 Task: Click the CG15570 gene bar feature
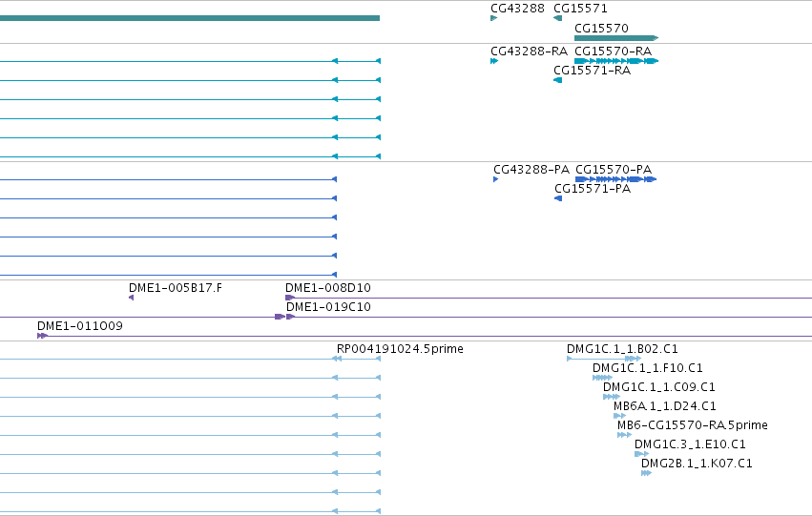pos(616,38)
